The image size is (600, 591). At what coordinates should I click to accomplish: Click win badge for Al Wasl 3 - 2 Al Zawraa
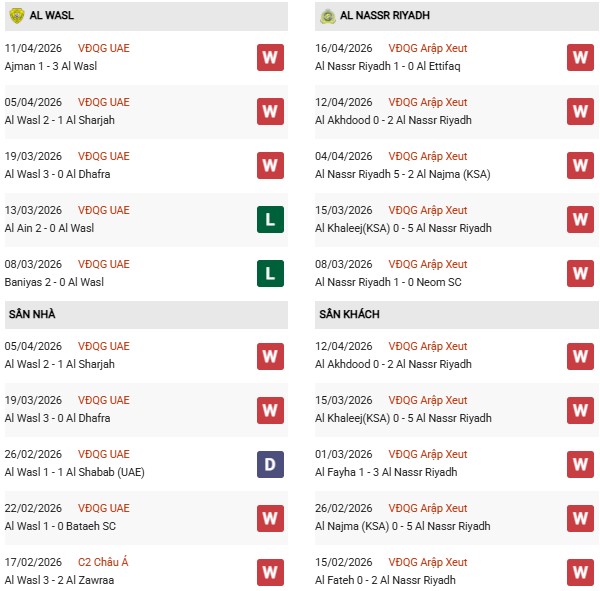click(x=270, y=571)
